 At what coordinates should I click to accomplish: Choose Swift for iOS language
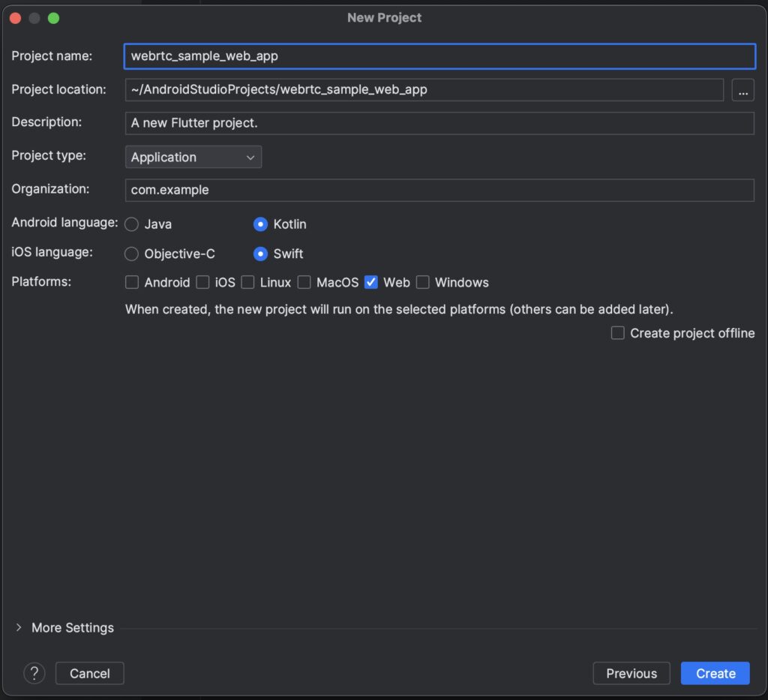(x=260, y=254)
